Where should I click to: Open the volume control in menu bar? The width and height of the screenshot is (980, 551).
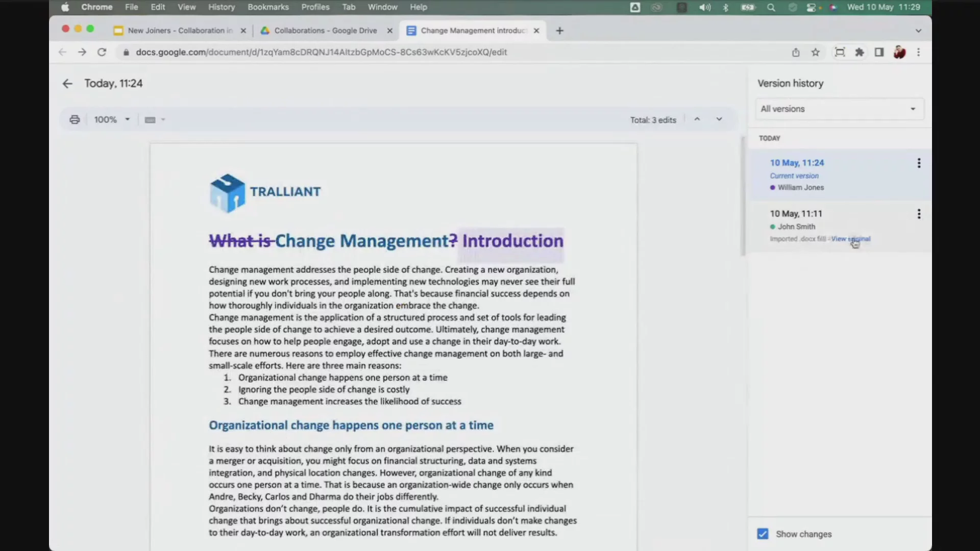click(705, 7)
